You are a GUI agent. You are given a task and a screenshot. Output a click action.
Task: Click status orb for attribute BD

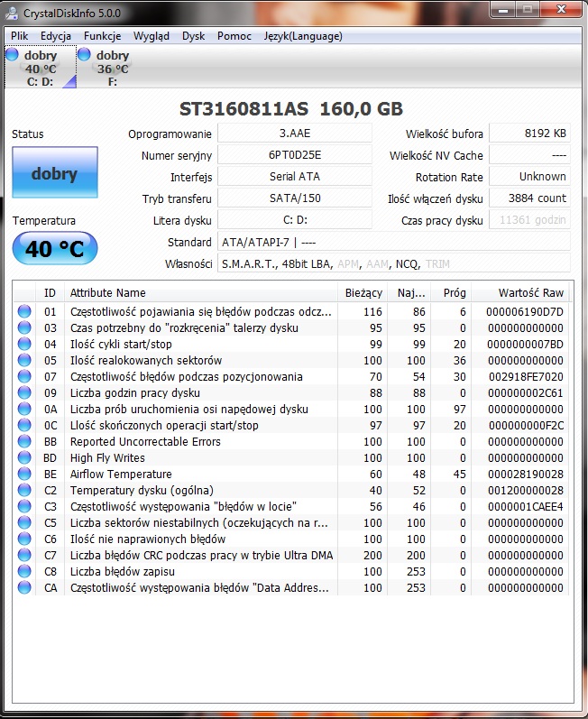point(24,457)
